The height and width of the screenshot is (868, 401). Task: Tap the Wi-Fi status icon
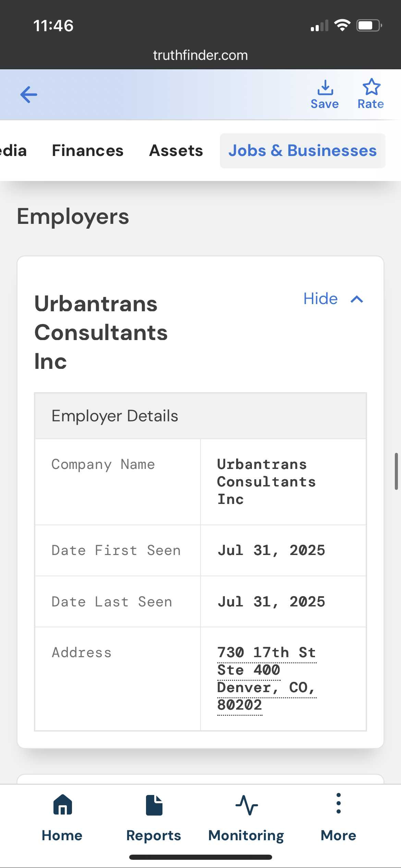click(x=342, y=25)
